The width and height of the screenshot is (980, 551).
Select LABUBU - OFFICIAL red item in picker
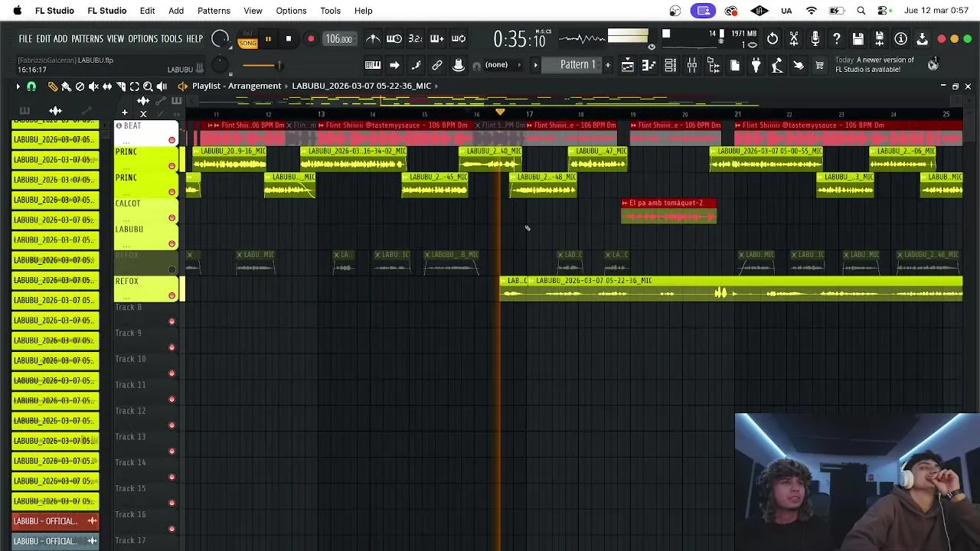pos(55,521)
